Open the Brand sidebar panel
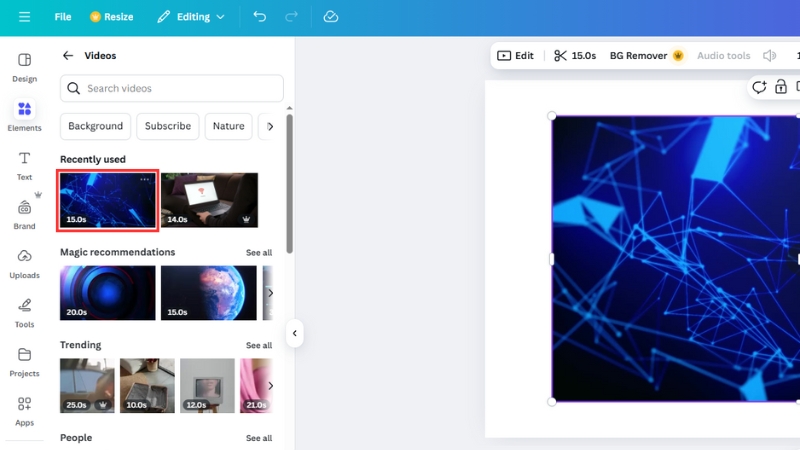The image size is (800, 450). pos(24,214)
